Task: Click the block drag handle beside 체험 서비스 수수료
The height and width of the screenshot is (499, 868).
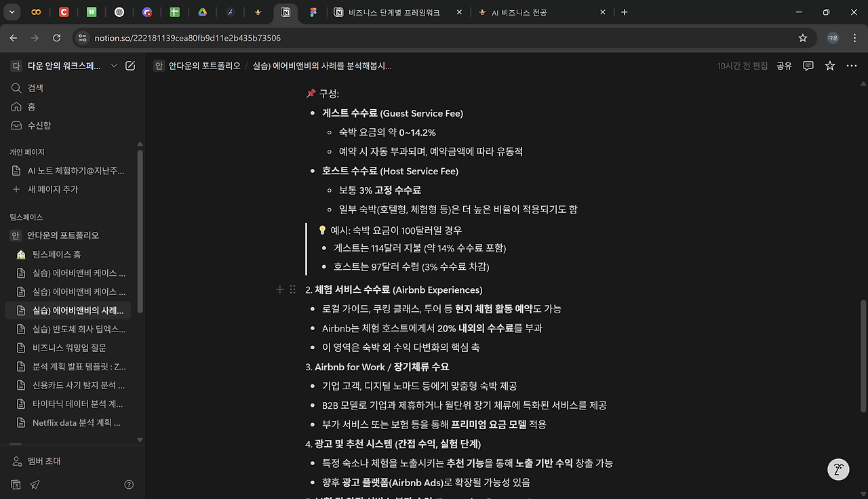Action: click(x=292, y=289)
